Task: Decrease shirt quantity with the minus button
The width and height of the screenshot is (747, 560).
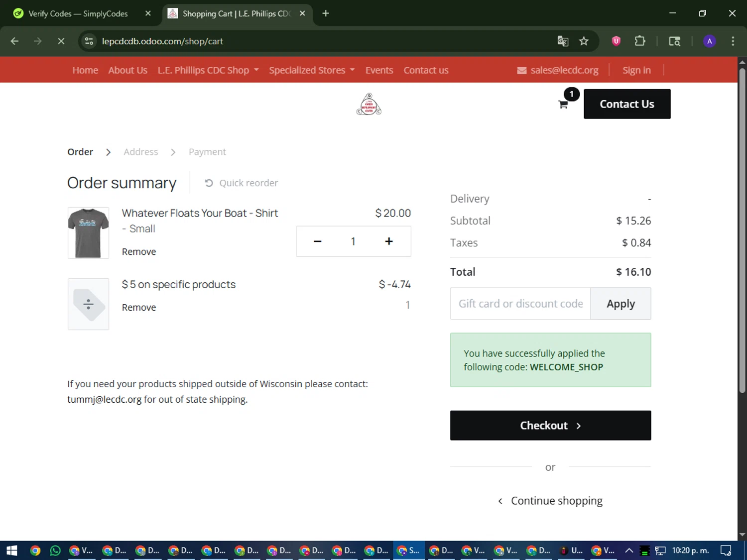Action: tap(318, 241)
